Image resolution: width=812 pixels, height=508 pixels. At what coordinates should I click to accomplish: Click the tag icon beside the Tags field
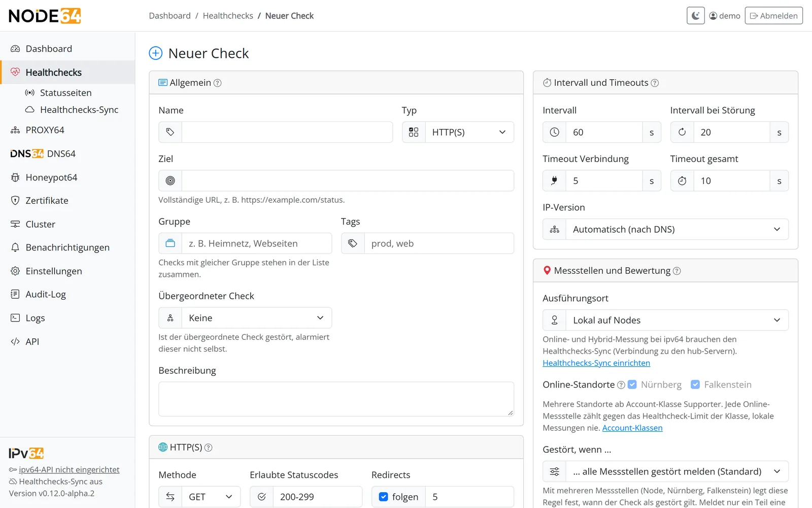pyautogui.click(x=353, y=243)
